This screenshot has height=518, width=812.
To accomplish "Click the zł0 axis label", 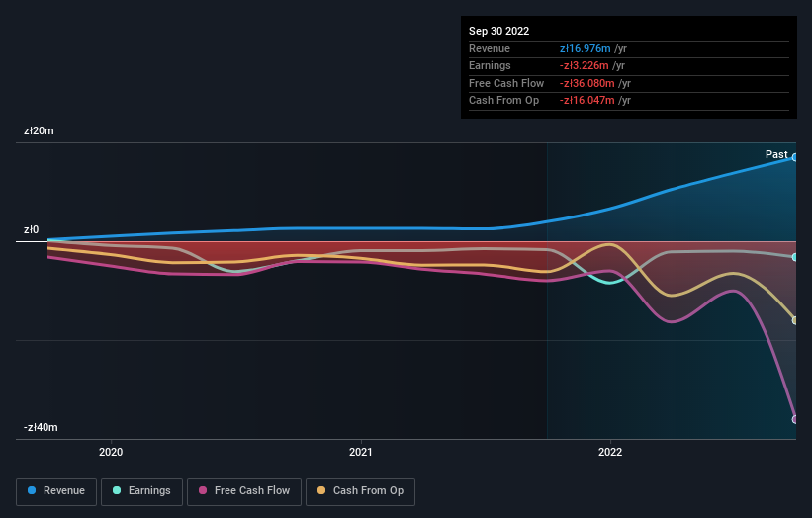I will click(31, 229).
